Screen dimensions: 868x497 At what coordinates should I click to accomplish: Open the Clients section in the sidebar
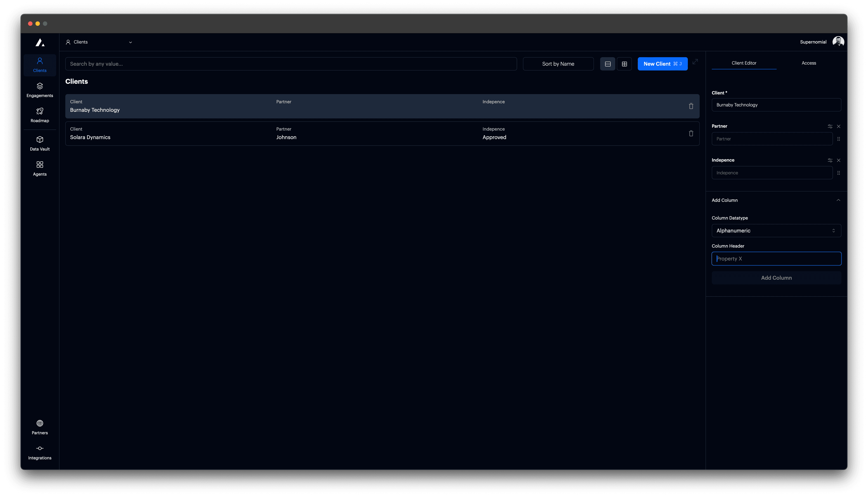40,65
